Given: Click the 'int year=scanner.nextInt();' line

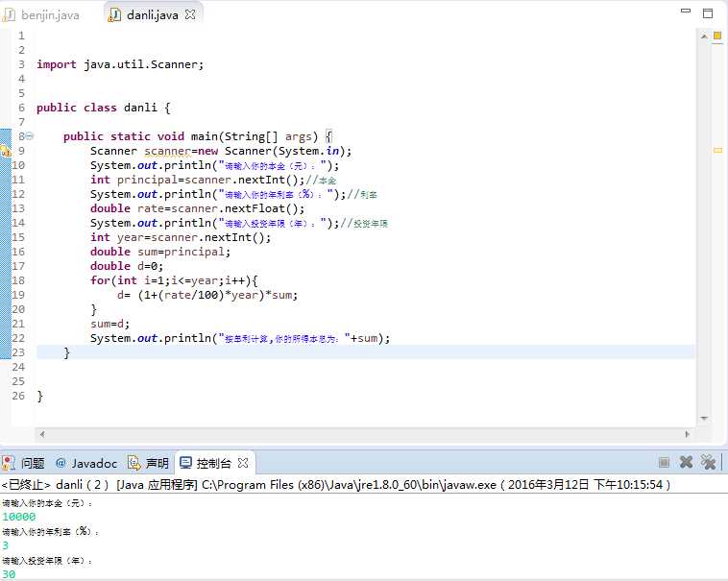Looking at the screenshot, I should tap(181, 237).
